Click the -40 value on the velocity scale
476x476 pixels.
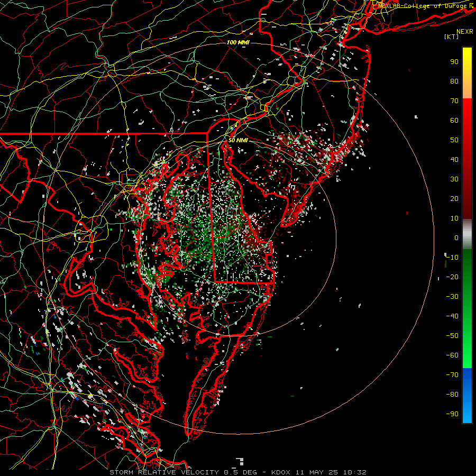[452, 316]
